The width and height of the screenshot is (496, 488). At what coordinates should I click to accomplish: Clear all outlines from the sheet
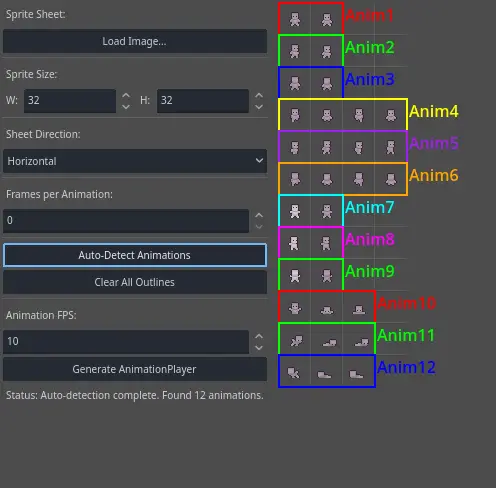point(135,282)
